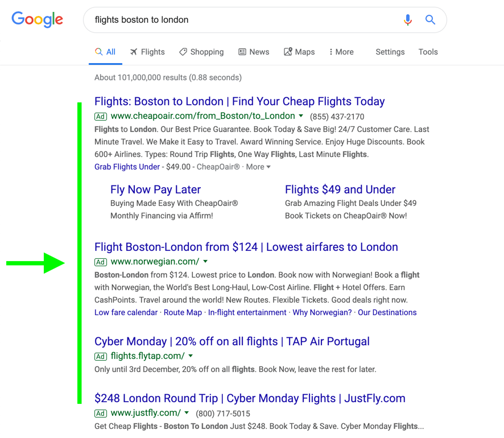Expand the dropdown arrow beside cheapoair.com URL
This screenshot has width=504, height=438.
click(x=301, y=116)
